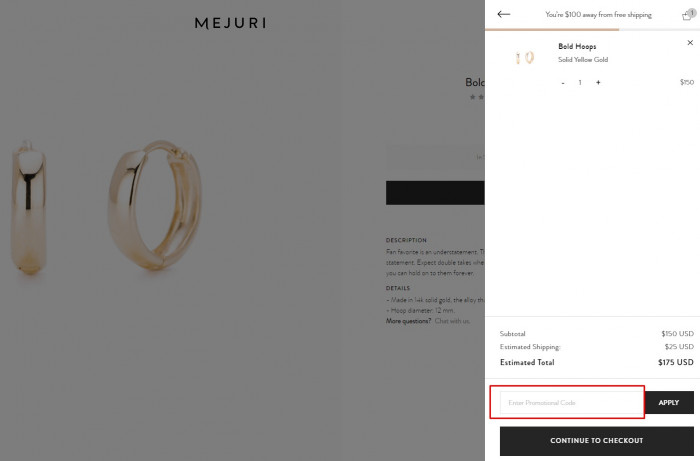Click the Solid Yellow Gold variant text
Image resolution: width=700 pixels, height=461 pixels.
582,60
